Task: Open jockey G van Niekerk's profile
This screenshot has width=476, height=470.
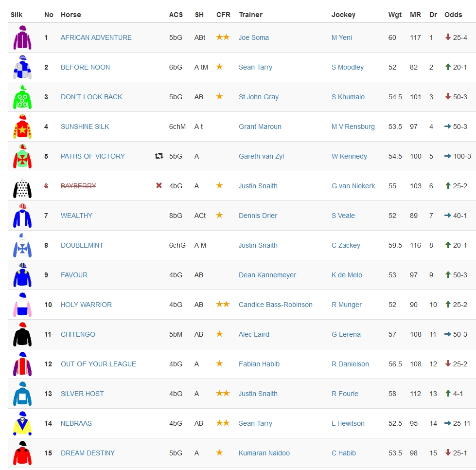Action: coord(353,186)
